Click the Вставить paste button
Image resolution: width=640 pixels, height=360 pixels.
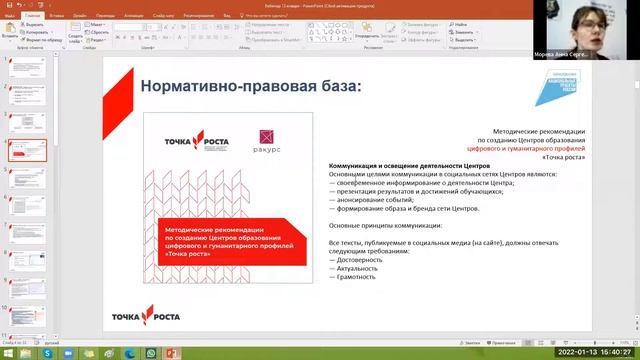pos(10,32)
